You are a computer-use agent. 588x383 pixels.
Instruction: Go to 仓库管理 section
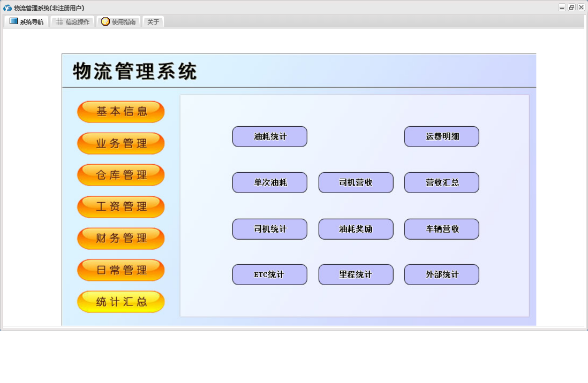click(121, 175)
